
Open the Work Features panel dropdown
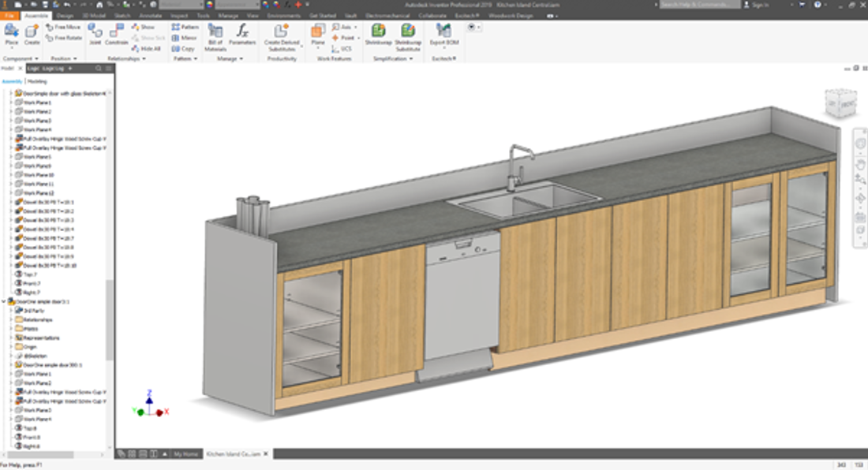point(335,58)
